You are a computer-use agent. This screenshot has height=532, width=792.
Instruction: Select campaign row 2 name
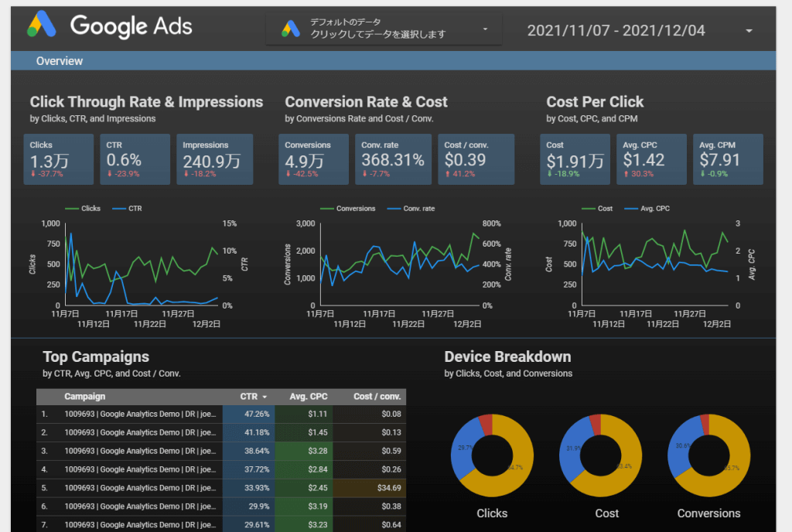tap(141, 432)
